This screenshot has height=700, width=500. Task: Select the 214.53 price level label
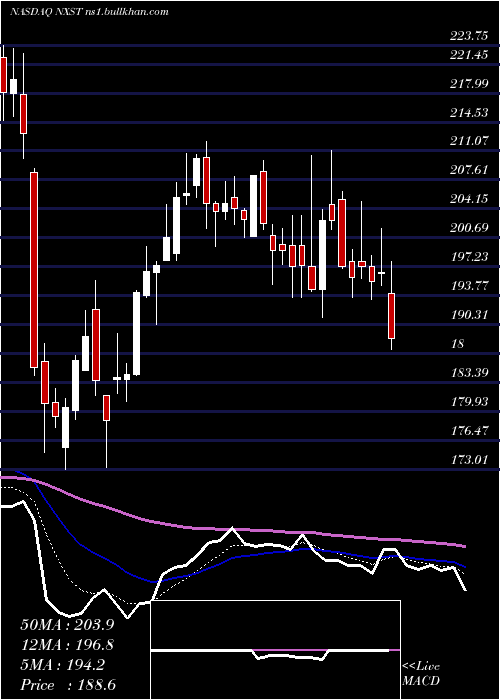tap(469, 113)
